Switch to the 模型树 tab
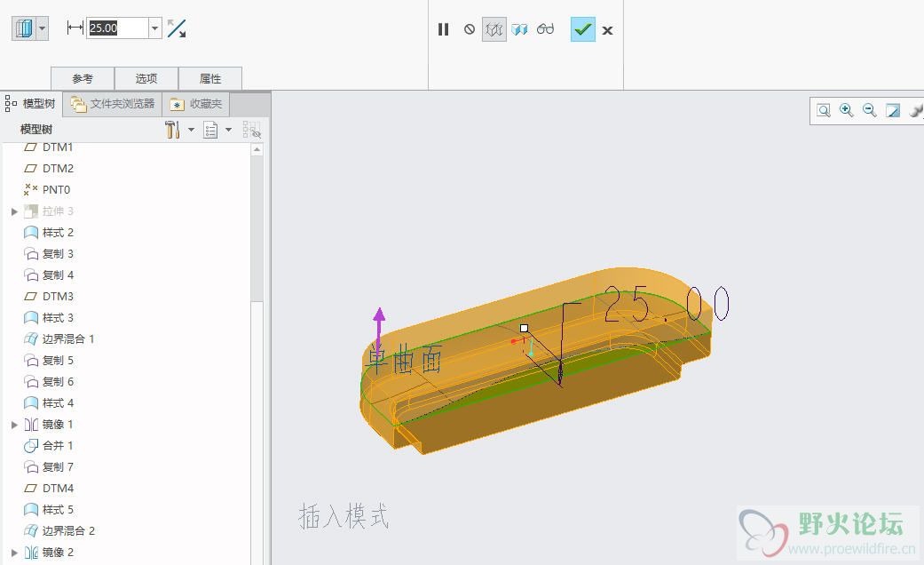This screenshot has height=565, width=924. point(30,104)
